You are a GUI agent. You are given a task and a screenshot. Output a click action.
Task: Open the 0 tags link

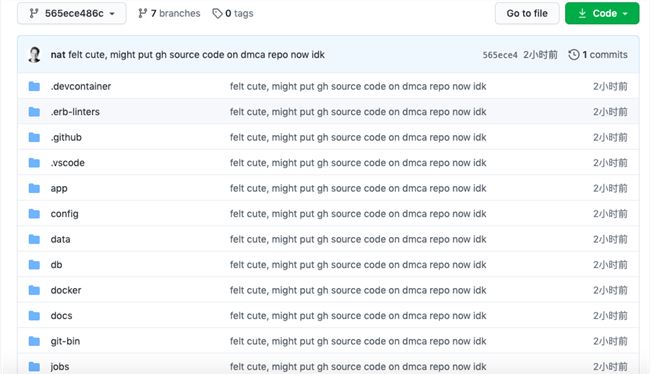pyautogui.click(x=233, y=13)
